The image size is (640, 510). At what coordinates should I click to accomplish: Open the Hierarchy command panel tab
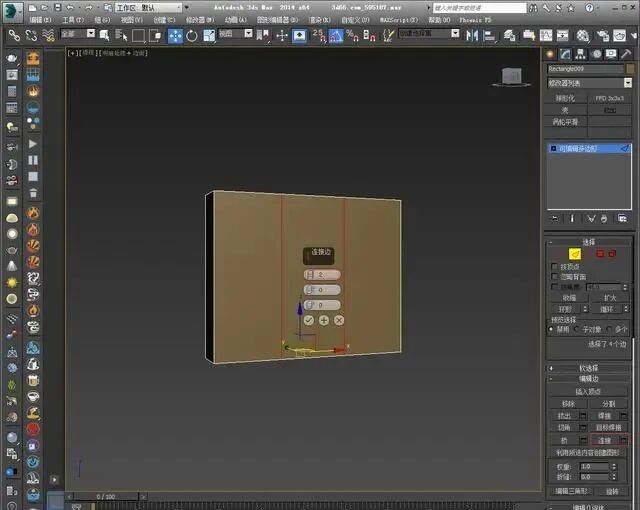pos(580,54)
